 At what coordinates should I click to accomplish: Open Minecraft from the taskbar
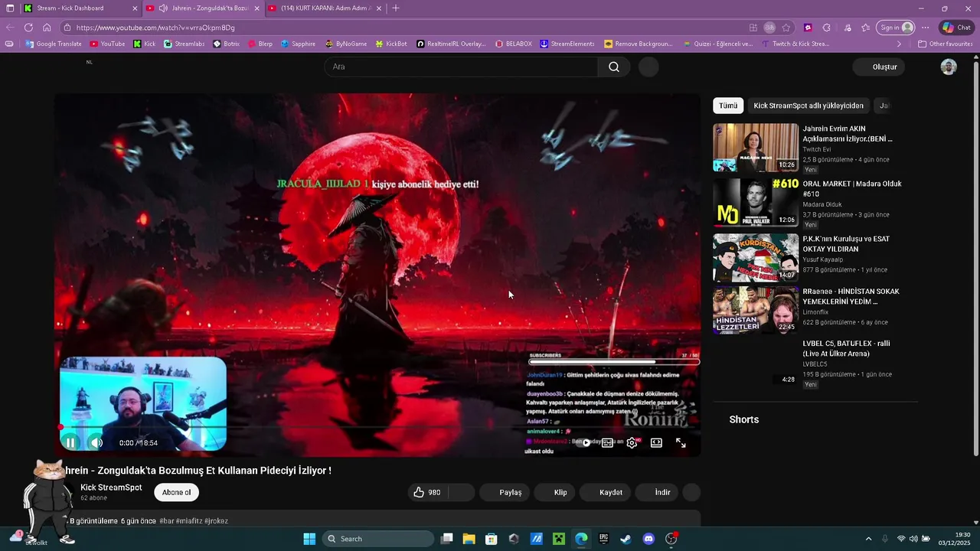(559, 539)
